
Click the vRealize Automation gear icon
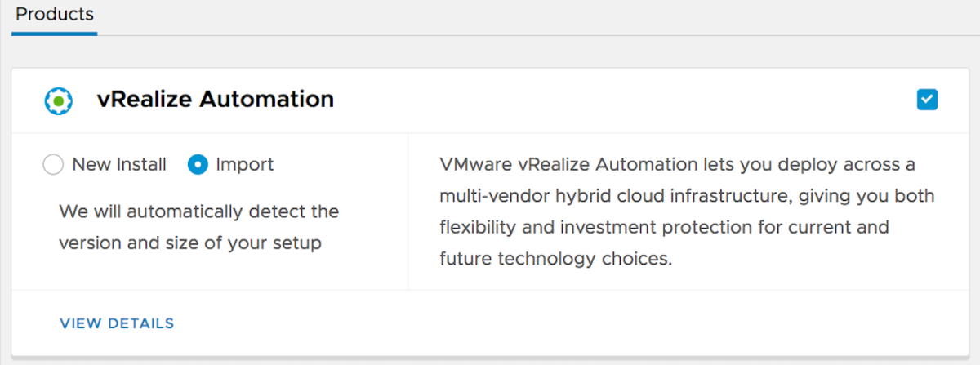click(x=59, y=100)
